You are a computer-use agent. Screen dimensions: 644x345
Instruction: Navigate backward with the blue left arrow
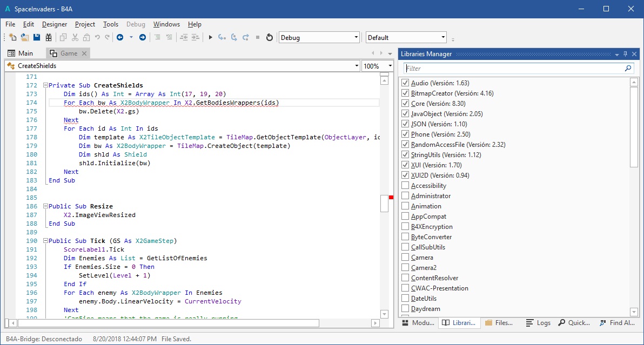tap(119, 37)
